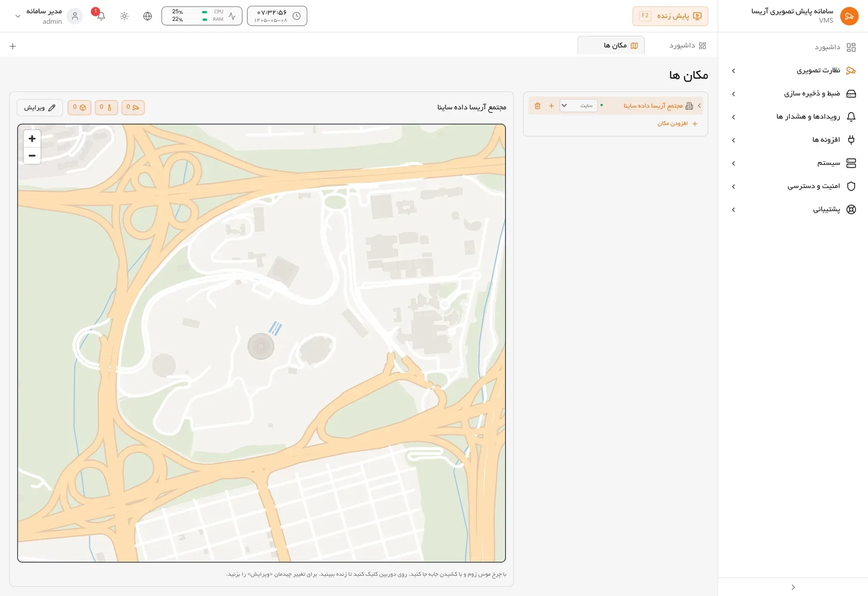Click the plug icon beside افزونه ها

(x=851, y=140)
